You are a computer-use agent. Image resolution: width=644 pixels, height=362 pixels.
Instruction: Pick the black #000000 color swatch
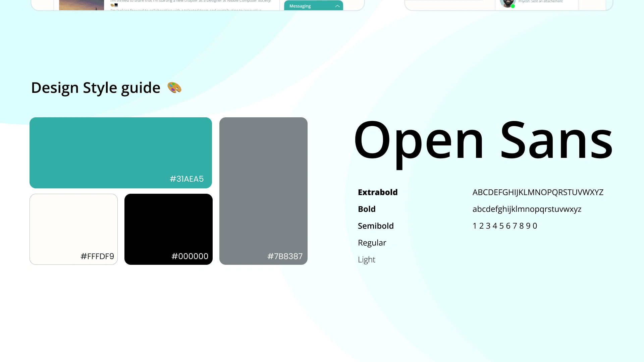tap(168, 229)
